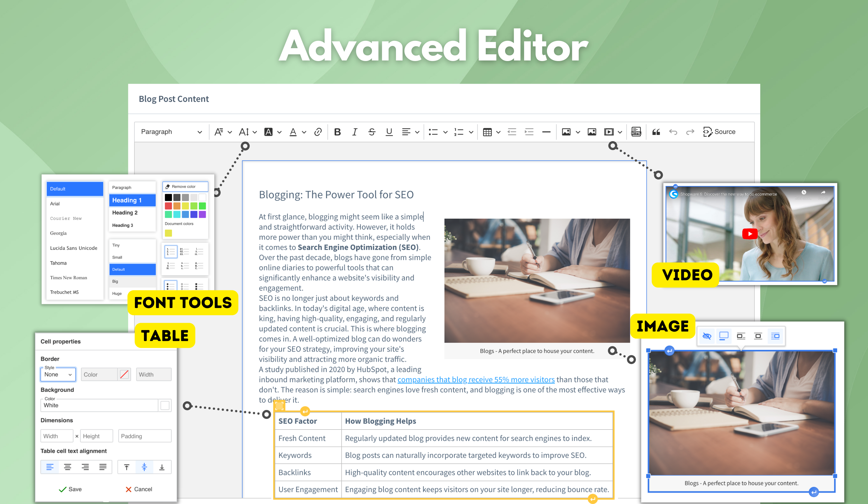Screen dimensions: 868x504
Task: Play the Shopware 6 YouTube video
Action: pos(750,234)
